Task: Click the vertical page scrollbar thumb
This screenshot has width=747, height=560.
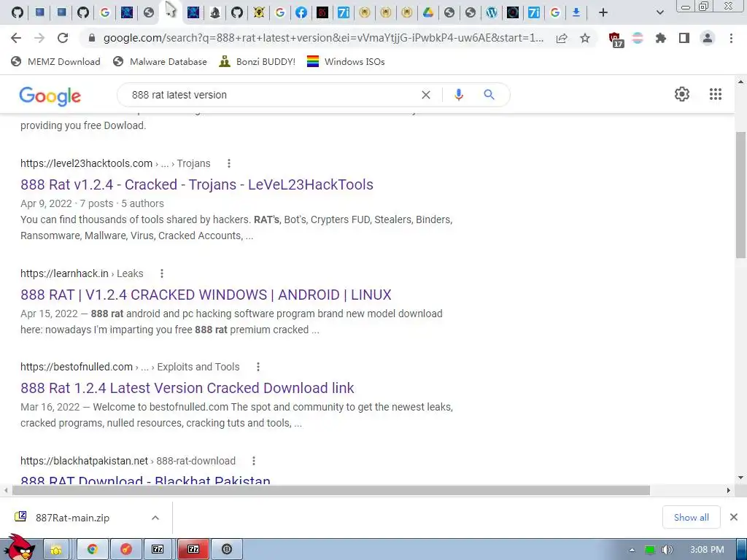Action: pyautogui.click(x=740, y=194)
